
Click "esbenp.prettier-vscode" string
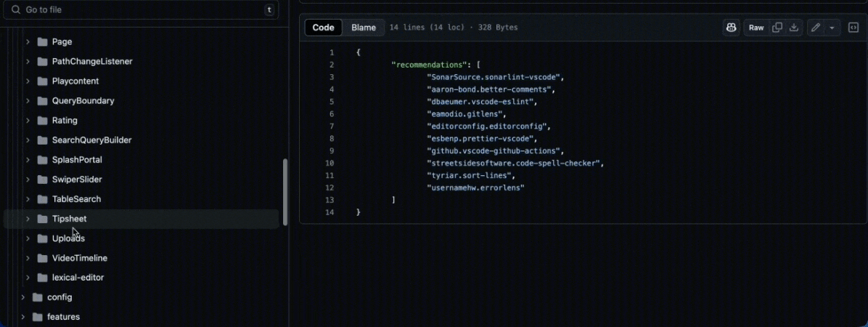[x=480, y=139]
